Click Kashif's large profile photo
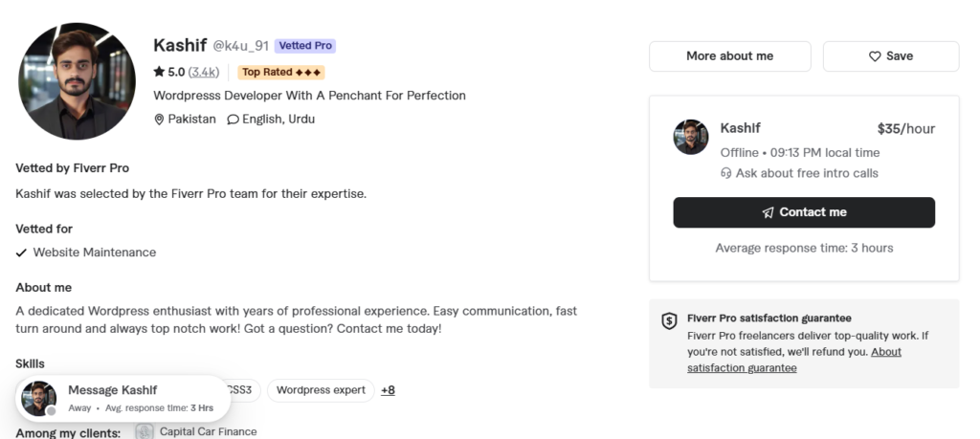Image resolution: width=980 pixels, height=439 pixels. (77, 81)
